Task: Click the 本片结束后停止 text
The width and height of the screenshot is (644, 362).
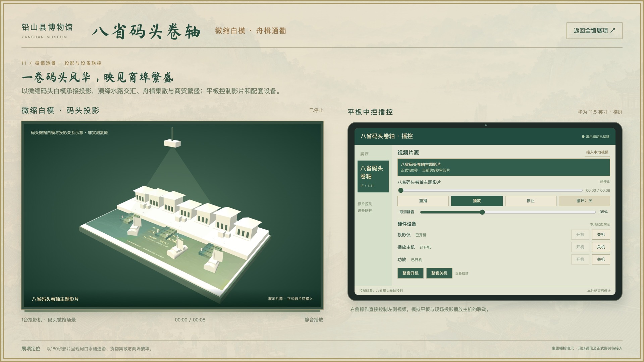Action: pyautogui.click(x=599, y=291)
